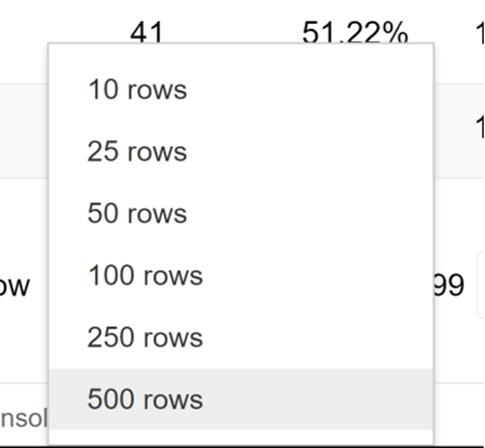
Task: Click the cut-off Show rows label
Action: (15, 286)
